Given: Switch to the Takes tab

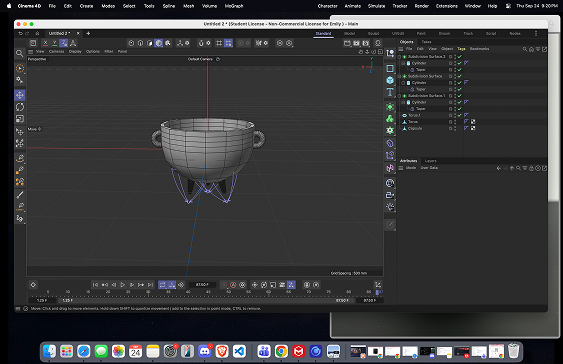Looking at the screenshot, I should click(426, 42).
